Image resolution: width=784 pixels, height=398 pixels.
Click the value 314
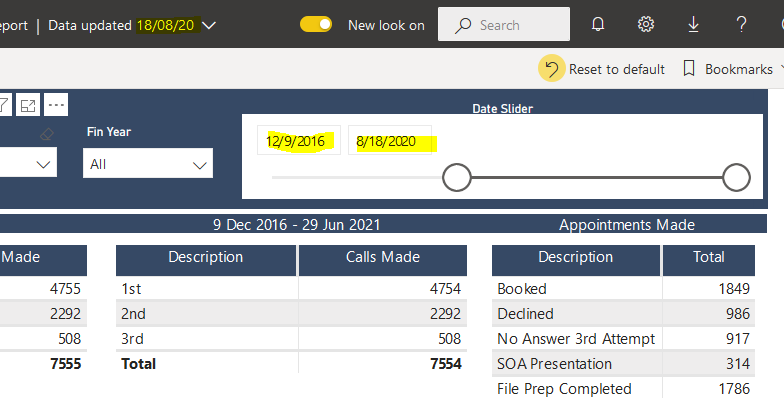738,364
